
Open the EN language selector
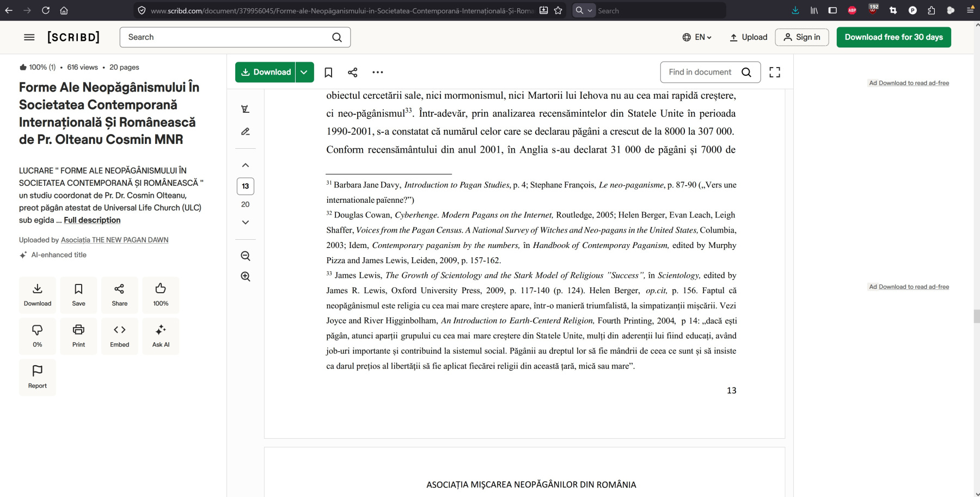tap(697, 37)
